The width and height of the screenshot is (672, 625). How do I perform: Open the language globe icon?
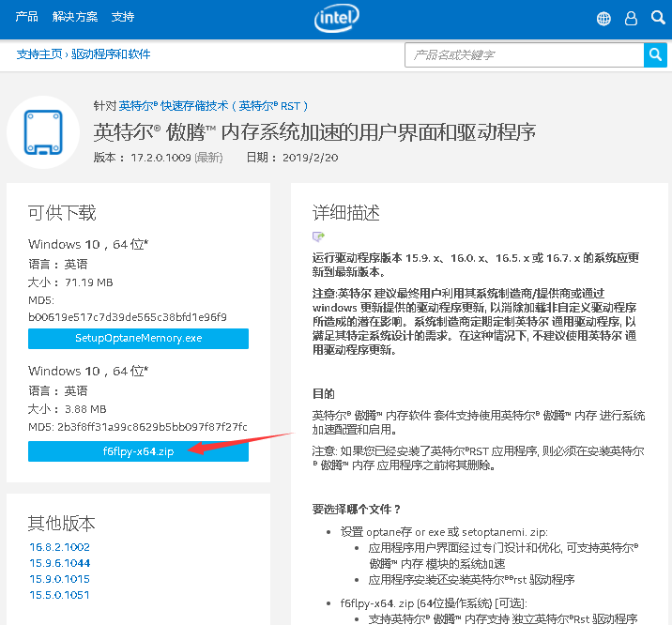pyautogui.click(x=603, y=19)
